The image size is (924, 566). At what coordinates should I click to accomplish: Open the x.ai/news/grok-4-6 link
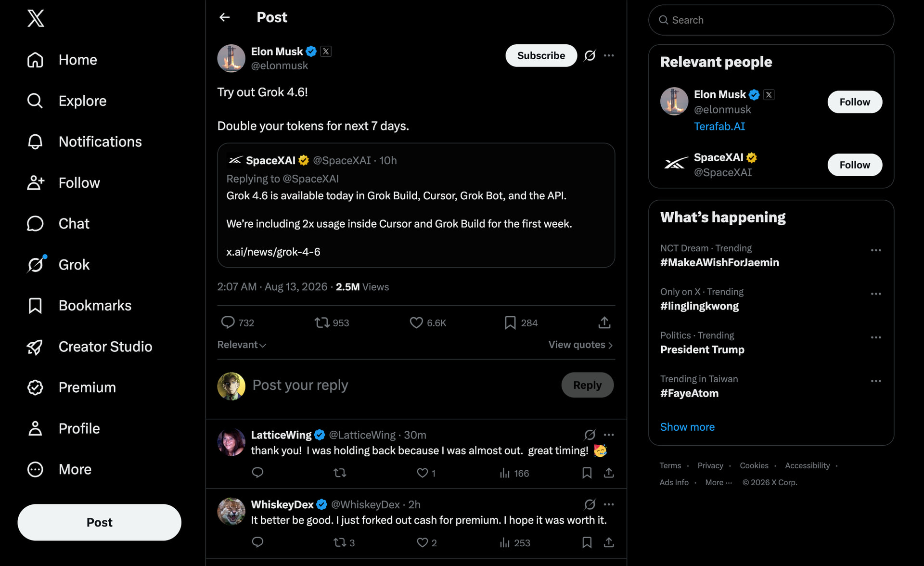pyautogui.click(x=273, y=252)
